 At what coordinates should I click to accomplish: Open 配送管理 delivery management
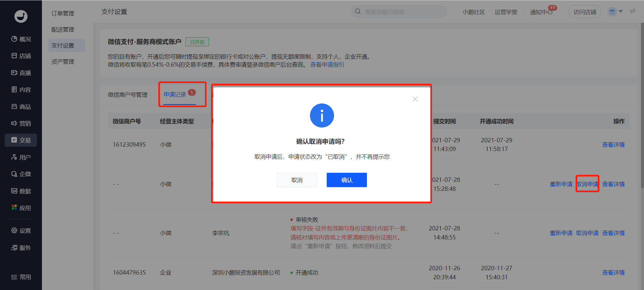click(x=63, y=29)
